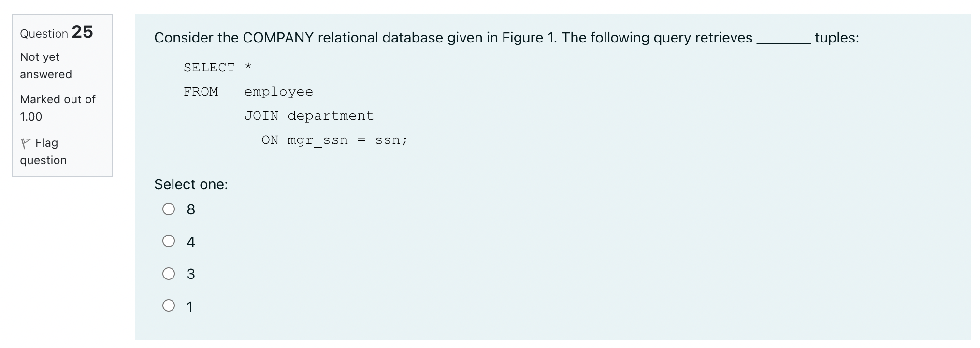Click the JOIN department line of the SQL

[309, 115]
